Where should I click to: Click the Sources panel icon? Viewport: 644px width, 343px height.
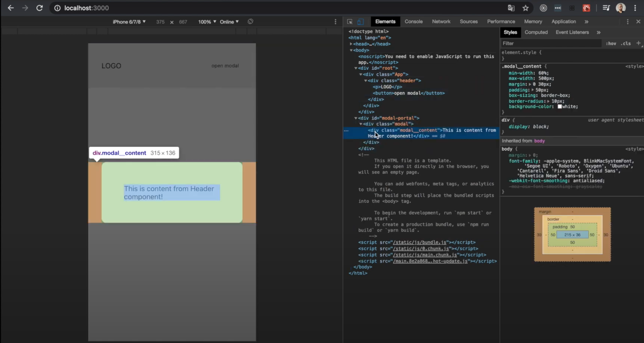(469, 21)
